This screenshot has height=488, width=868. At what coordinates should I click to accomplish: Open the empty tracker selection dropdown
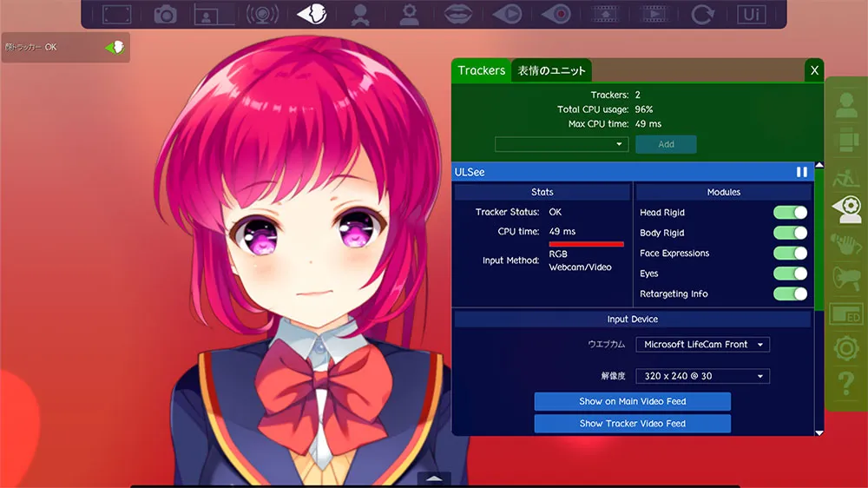pyautogui.click(x=561, y=144)
